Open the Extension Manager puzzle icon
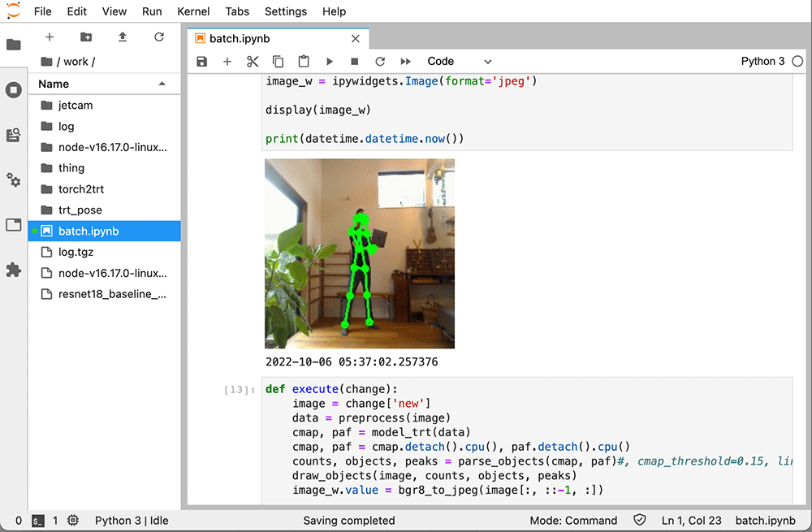The height and width of the screenshot is (532, 812). pyautogui.click(x=14, y=270)
